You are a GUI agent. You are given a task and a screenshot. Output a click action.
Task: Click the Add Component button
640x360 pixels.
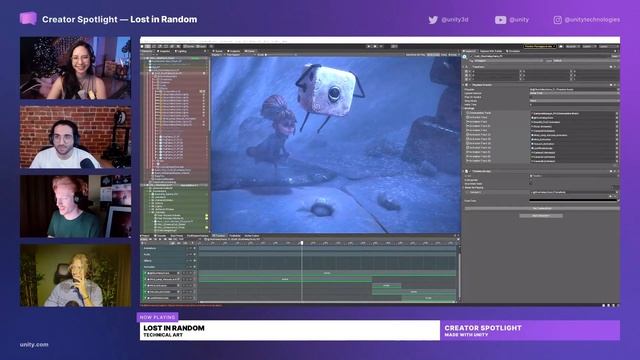(x=541, y=216)
